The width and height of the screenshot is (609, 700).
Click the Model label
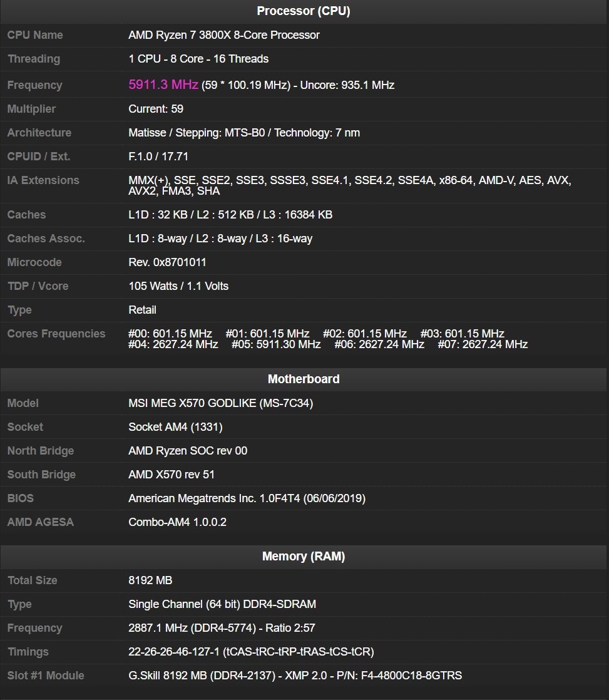tap(23, 403)
